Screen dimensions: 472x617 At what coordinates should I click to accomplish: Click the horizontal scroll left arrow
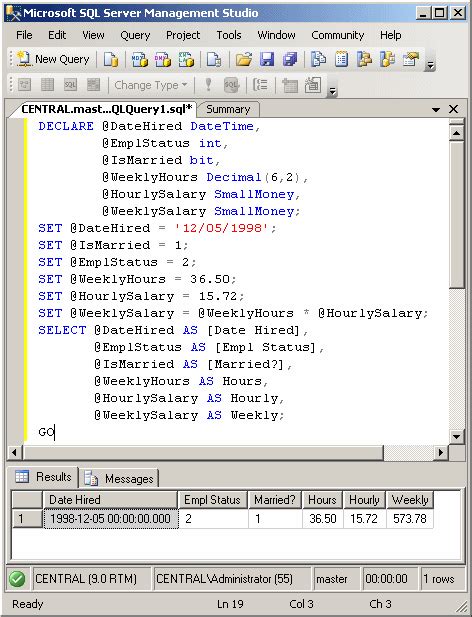click(x=15, y=453)
